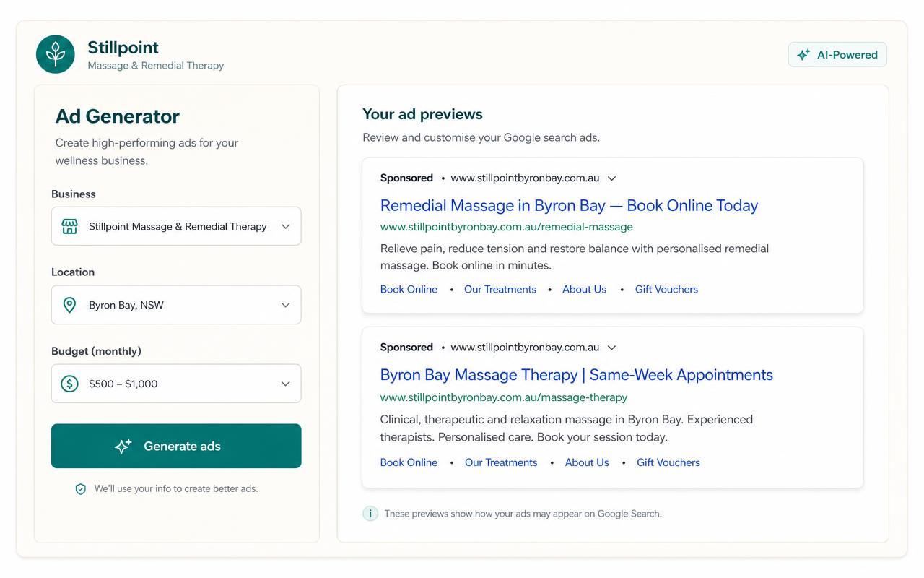
Task: Click the Massage & Remedial Therapy tagline
Action: pos(156,66)
